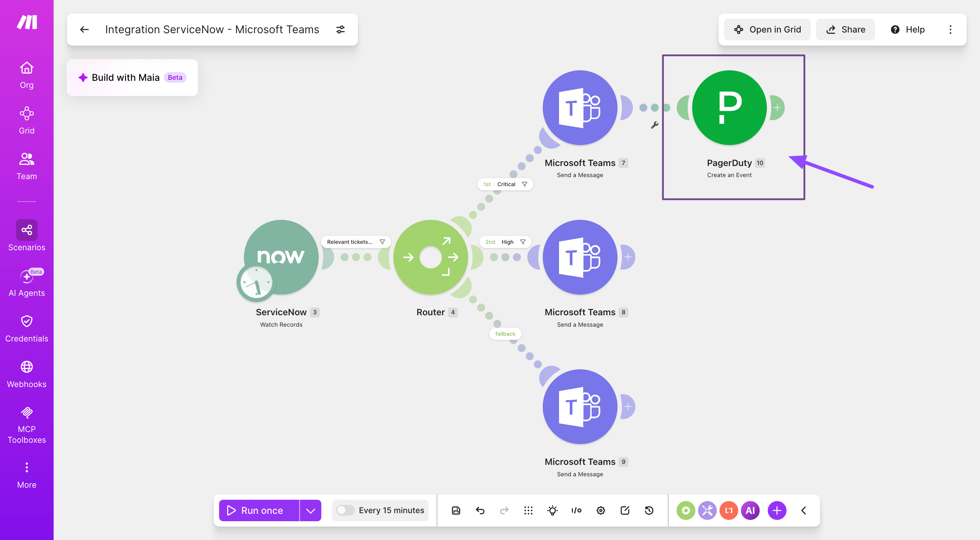980x540 pixels.
Task: Open the High filter on the 2nd route
Action: [x=505, y=242]
